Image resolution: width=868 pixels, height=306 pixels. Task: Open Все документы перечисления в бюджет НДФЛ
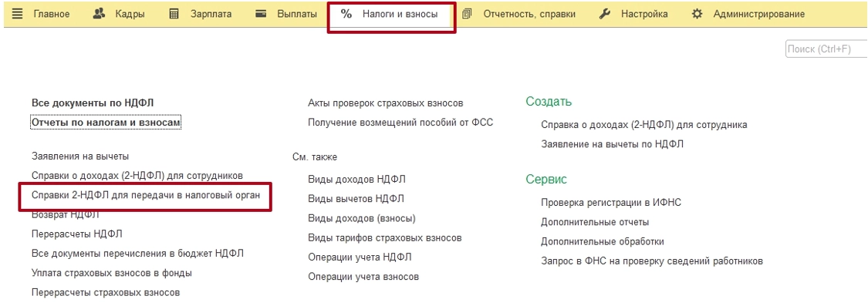click(138, 254)
